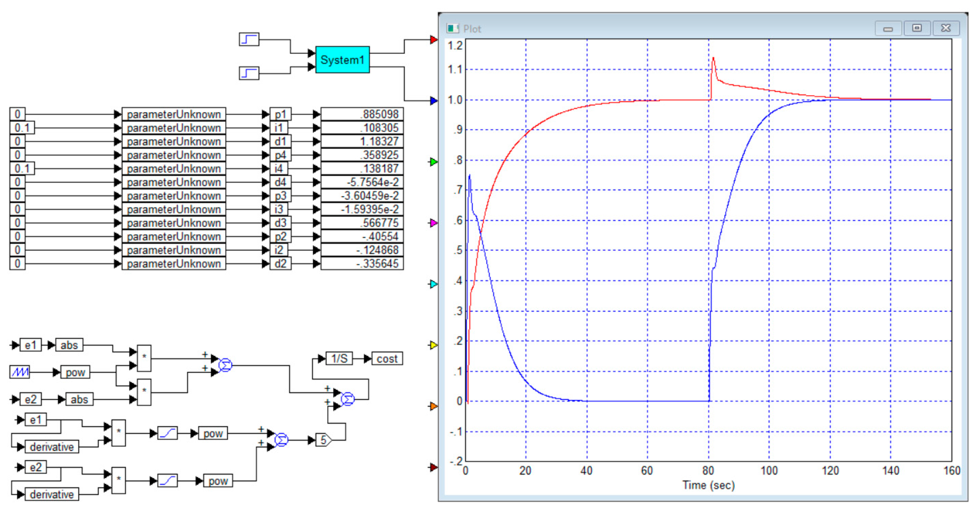Click the i4 constant block showing 0.1
This screenshot has width=980, height=511.
[x=22, y=168]
